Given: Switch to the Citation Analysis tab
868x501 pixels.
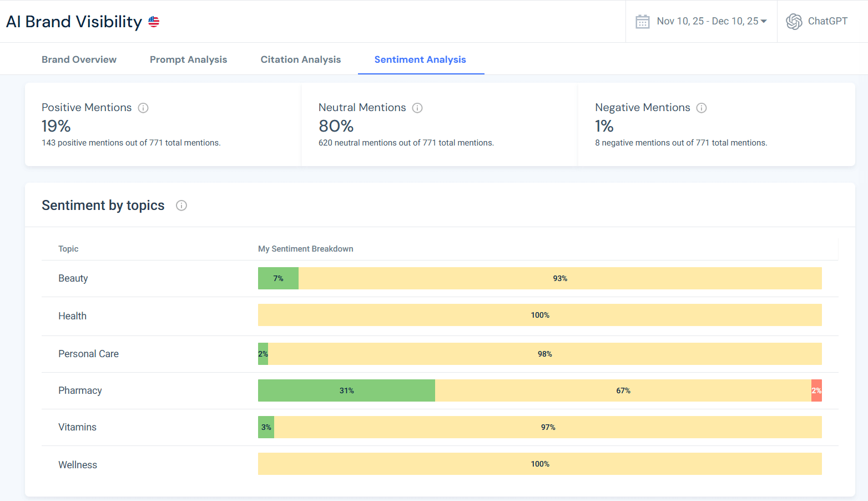Looking at the screenshot, I should coord(300,59).
